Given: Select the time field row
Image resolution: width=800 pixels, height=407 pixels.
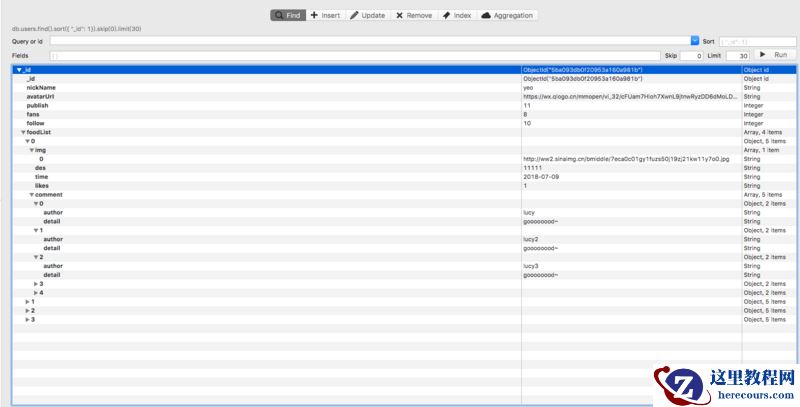Looking at the screenshot, I should [404, 177].
